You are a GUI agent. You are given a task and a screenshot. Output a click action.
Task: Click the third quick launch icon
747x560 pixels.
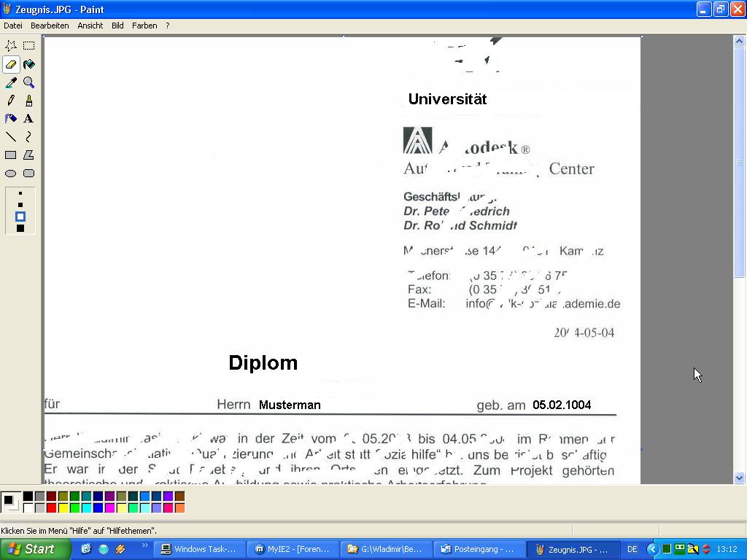pos(120,549)
